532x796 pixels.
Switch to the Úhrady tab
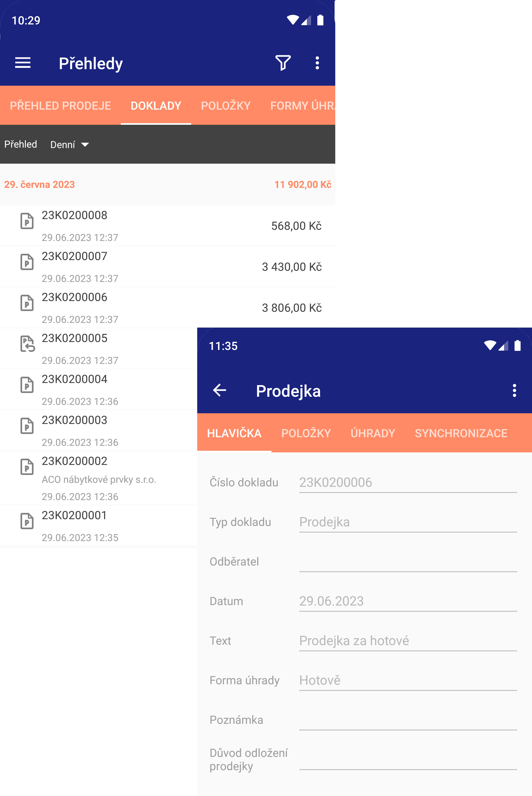373,433
